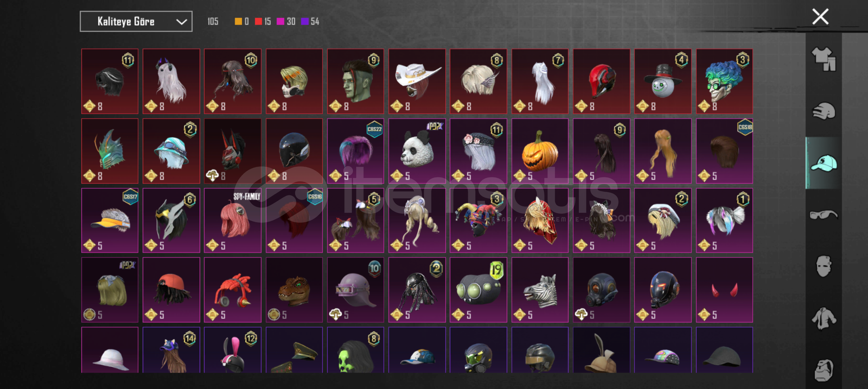
Task: Select the zebra head mask item
Action: coord(540,290)
